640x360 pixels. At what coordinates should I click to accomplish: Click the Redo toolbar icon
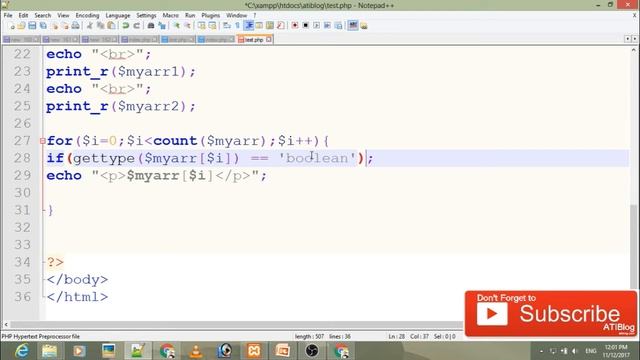click(136, 26)
